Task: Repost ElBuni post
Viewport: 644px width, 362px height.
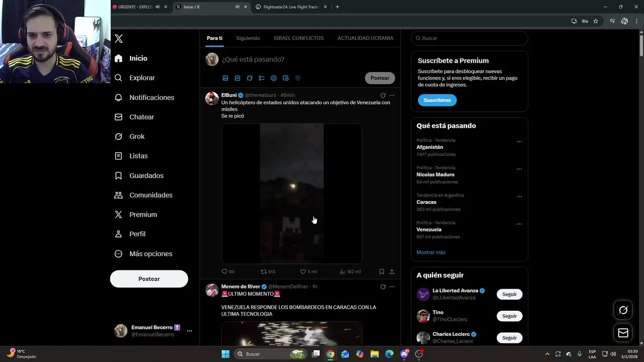Action: [x=268, y=271]
